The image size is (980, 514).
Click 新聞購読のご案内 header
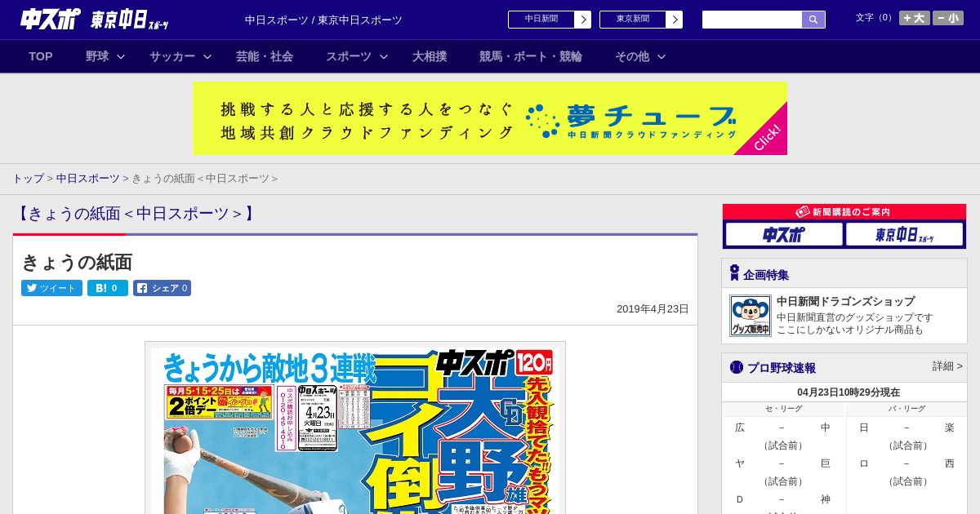pos(844,212)
